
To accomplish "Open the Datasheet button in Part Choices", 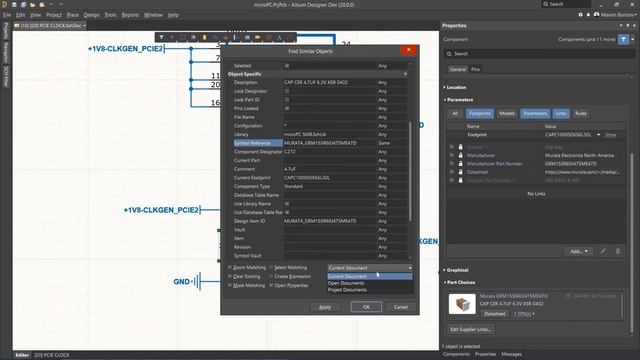I will pyautogui.click(x=495, y=313).
